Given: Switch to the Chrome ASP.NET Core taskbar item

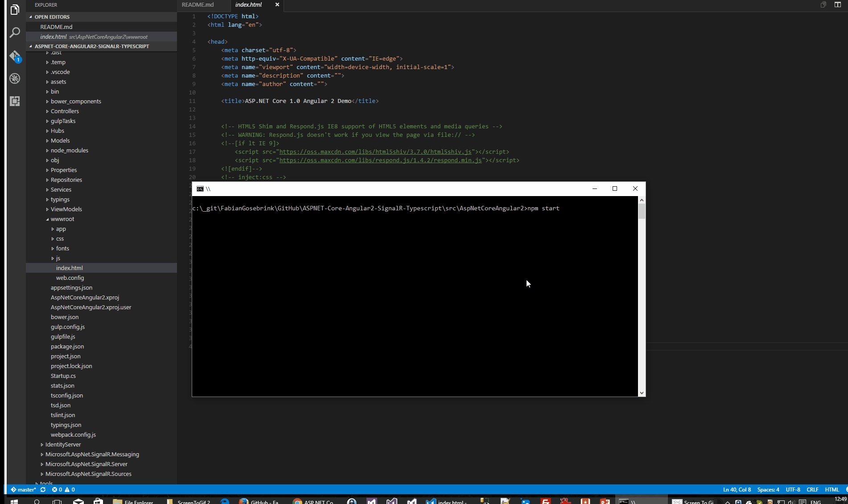Looking at the screenshot, I should pos(313,501).
